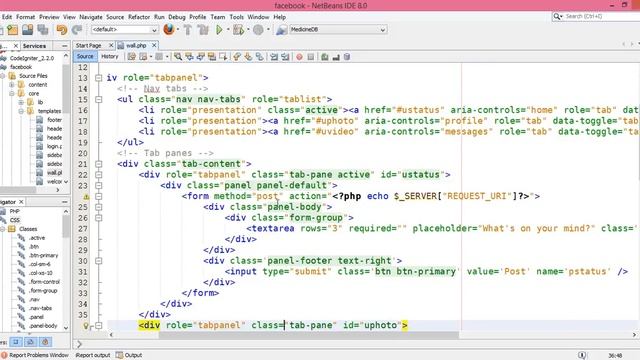The height and width of the screenshot is (360, 640).
Task: Click the Toggle Bookmark icon
Action: coord(260,57)
